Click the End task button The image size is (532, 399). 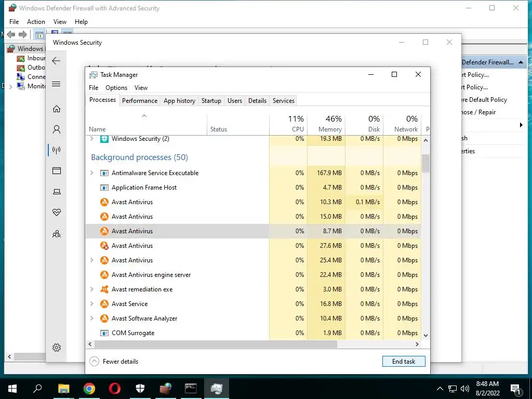pos(404,362)
